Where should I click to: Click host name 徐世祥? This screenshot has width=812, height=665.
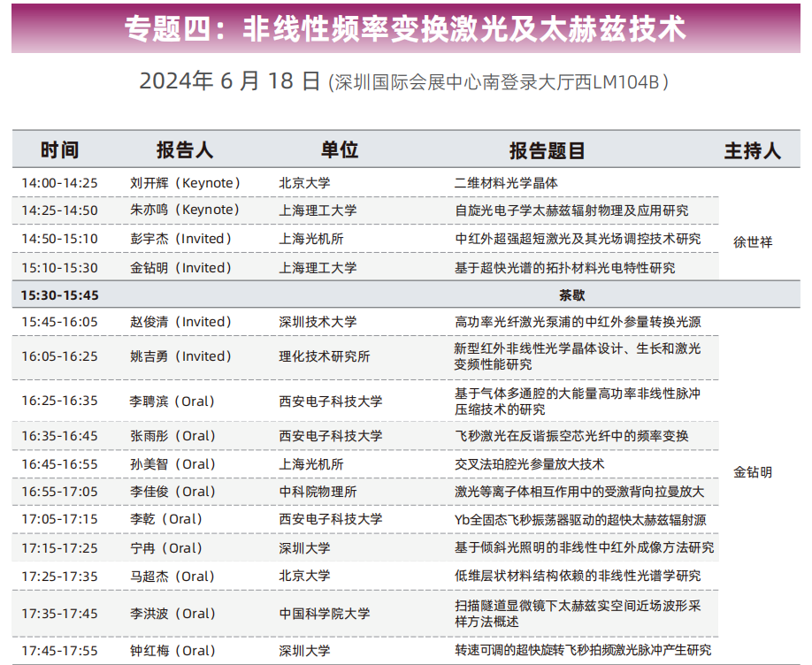[x=753, y=242]
